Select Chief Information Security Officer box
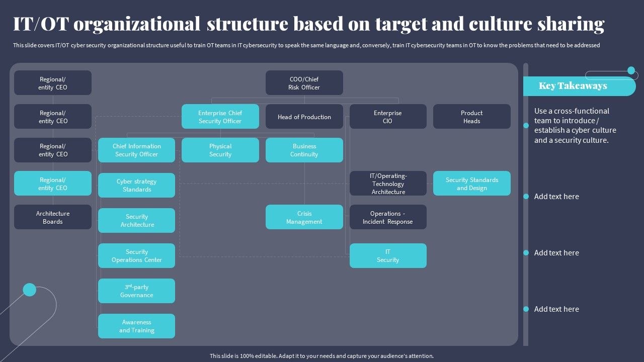The width and height of the screenshot is (644, 362). click(x=137, y=150)
